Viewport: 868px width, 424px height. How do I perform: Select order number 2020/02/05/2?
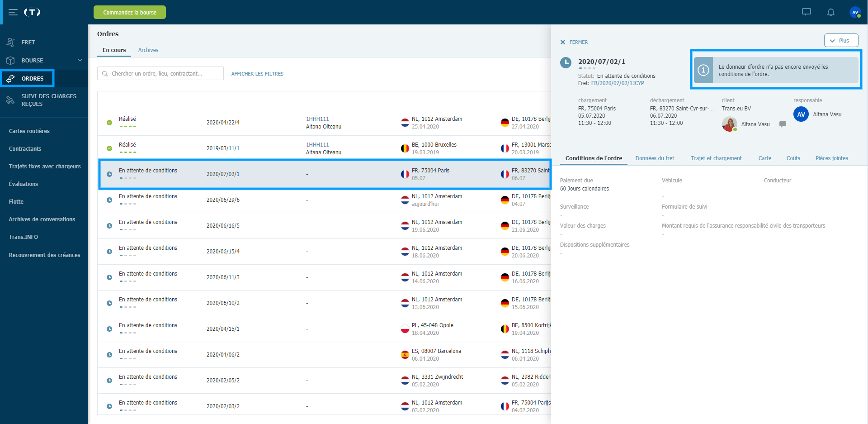tap(223, 381)
